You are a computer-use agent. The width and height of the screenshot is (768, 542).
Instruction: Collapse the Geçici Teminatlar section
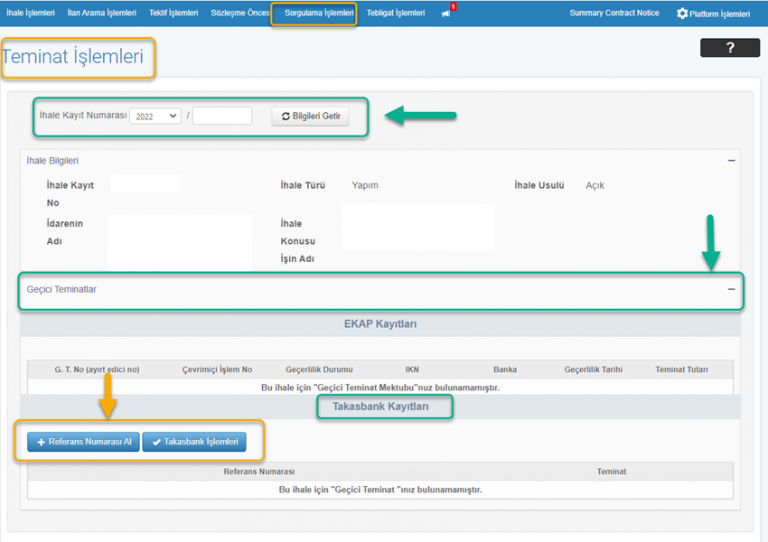click(x=731, y=289)
